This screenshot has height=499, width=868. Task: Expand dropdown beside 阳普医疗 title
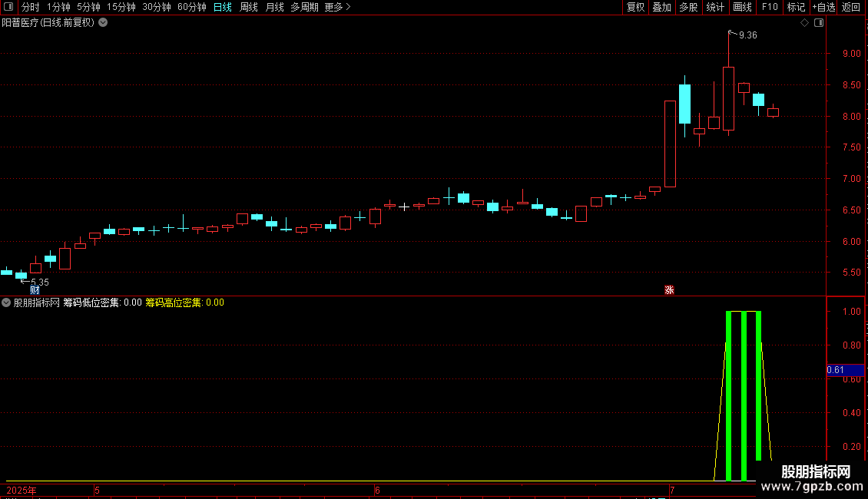[103, 23]
